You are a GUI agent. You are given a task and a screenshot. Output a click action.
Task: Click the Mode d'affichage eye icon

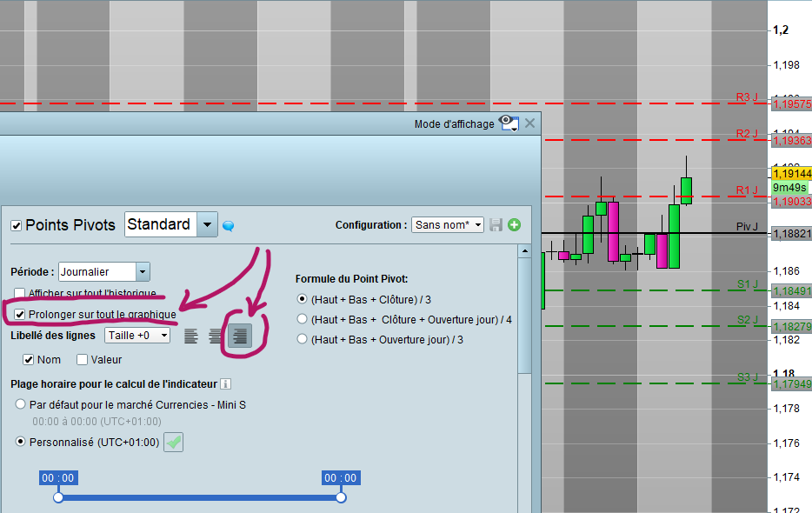click(509, 123)
